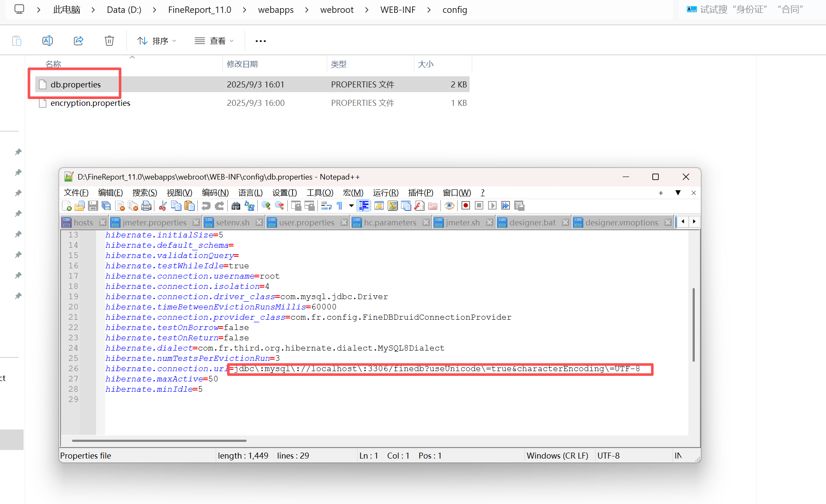Open the 文件(F) menu

[x=76, y=193]
